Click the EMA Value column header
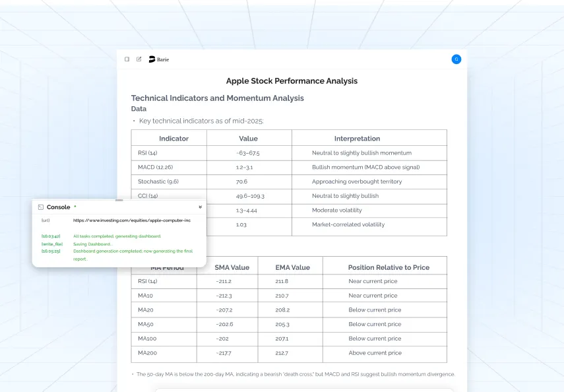This screenshot has height=392, width=564. pyautogui.click(x=292, y=267)
